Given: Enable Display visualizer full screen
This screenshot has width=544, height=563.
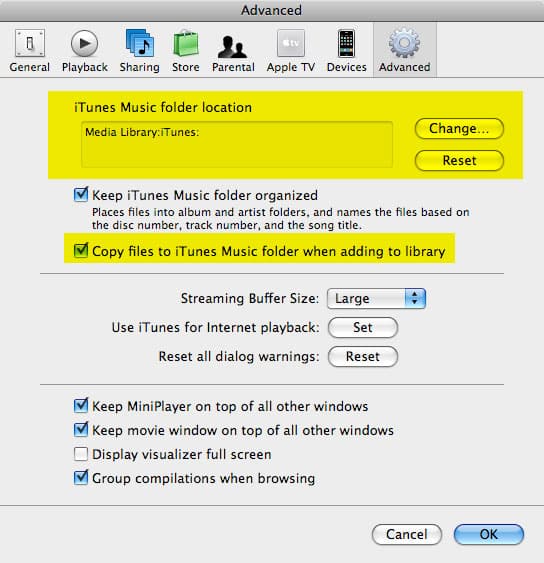Looking at the screenshot, I should click(x=81, y=454).
